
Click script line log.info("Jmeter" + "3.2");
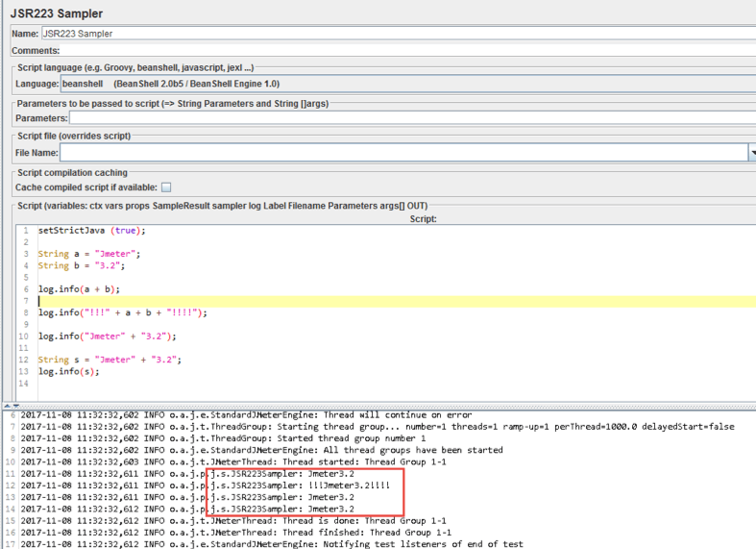pyautogui.click(x=107, y=337)
